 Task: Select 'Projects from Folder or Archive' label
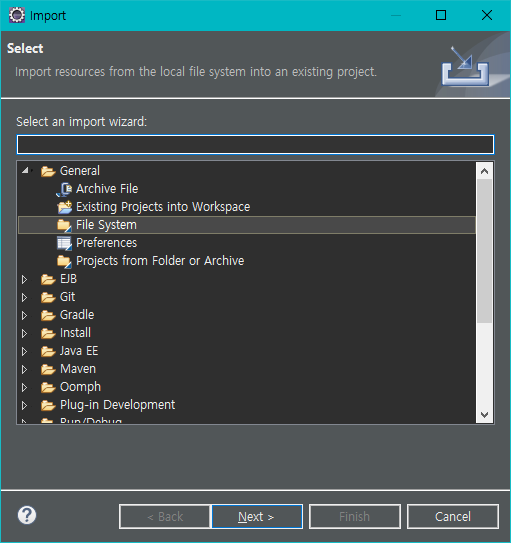point(160,261)
